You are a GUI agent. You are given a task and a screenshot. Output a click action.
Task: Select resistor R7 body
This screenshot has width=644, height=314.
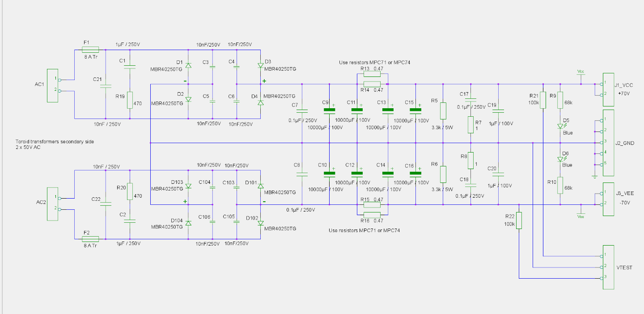[x=470, y=125]
